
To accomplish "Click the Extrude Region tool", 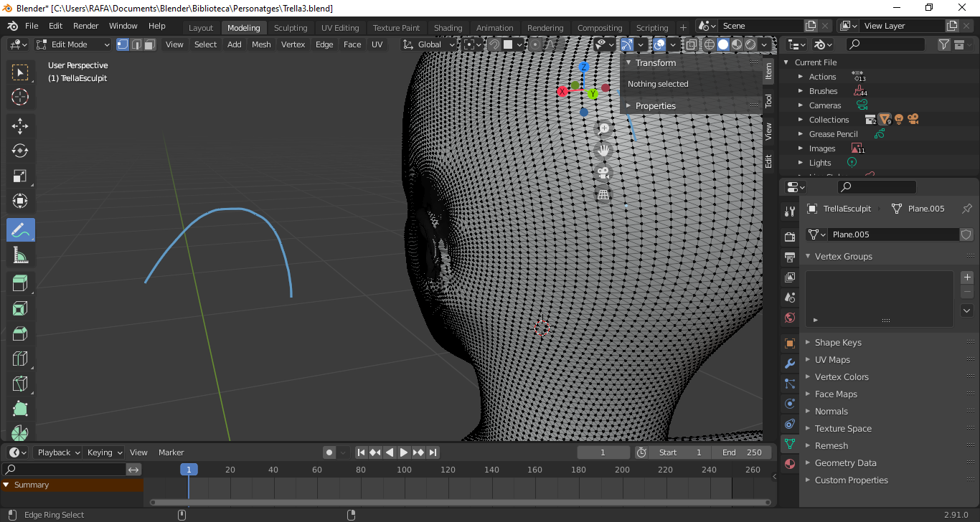I will [x=20, y=283].
